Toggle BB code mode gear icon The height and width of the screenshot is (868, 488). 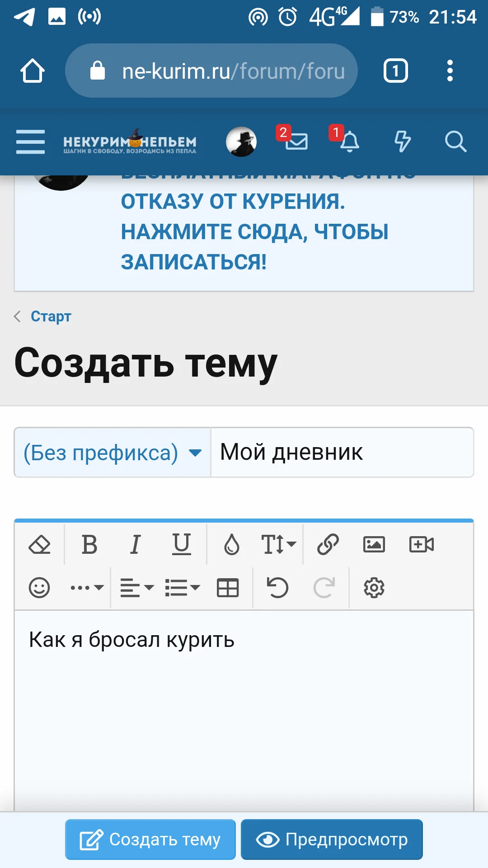(x=374, y=588)
